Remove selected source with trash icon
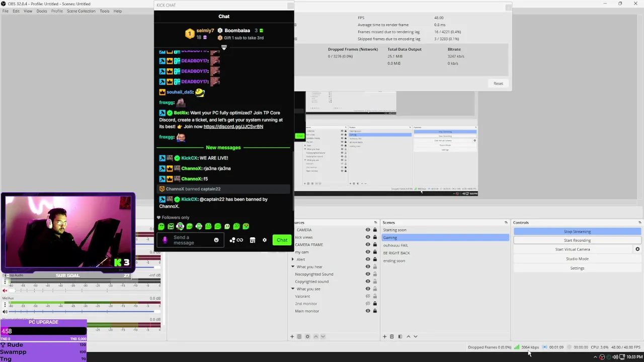644x362 pixels. coord(299,336)
